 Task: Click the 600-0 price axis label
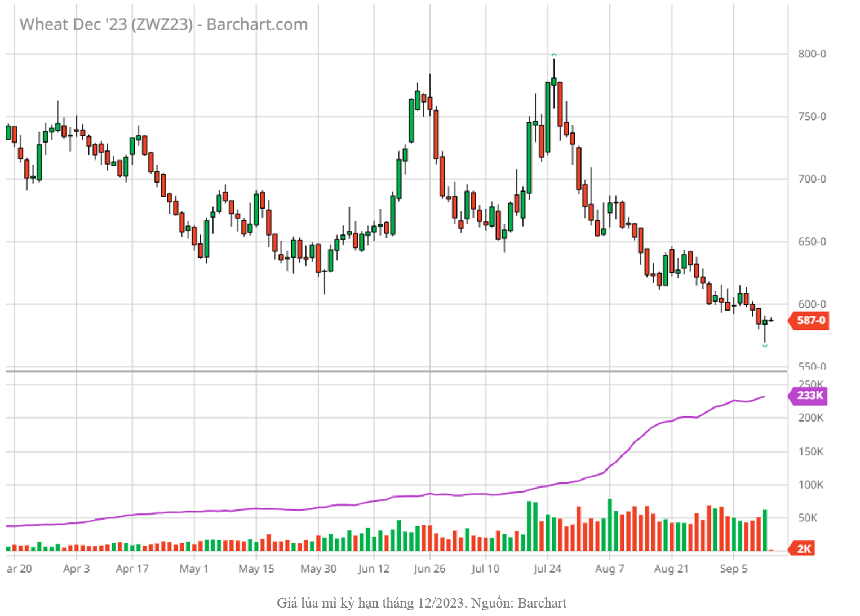[812, 304]
